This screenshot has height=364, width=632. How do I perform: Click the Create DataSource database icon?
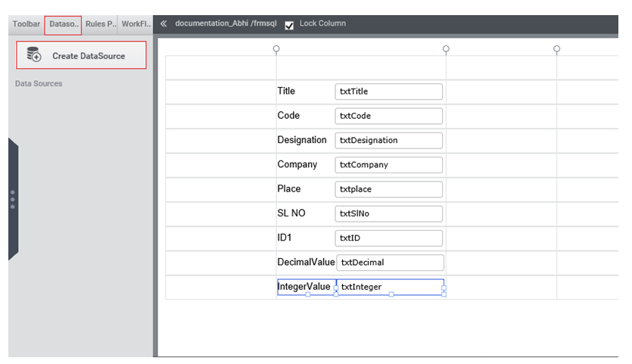34,54
